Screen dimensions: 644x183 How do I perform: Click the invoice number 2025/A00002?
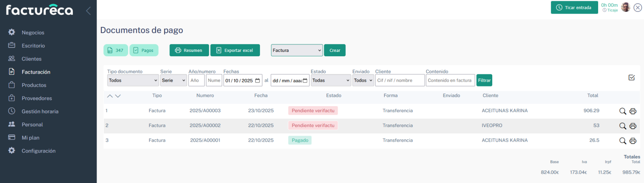pyautogui.click(x=205, y=125)
